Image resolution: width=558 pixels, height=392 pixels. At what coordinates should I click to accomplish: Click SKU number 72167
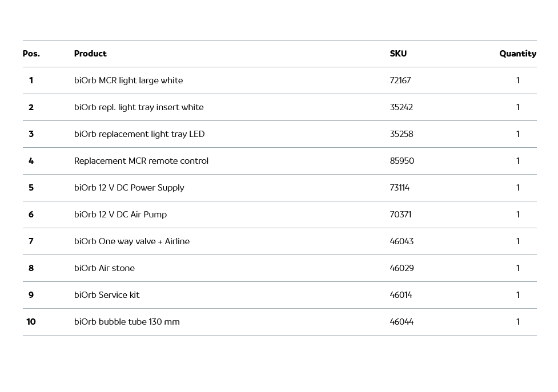(x=400, y=80)
